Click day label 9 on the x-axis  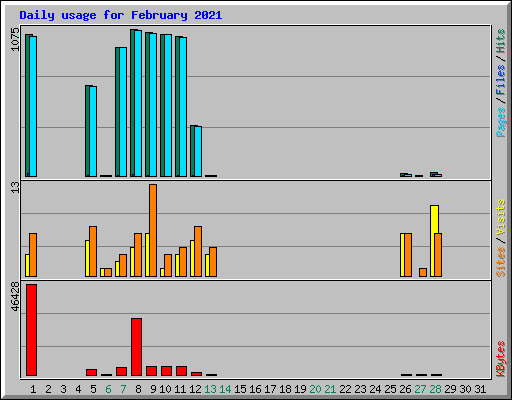click(x=153, y=389)
